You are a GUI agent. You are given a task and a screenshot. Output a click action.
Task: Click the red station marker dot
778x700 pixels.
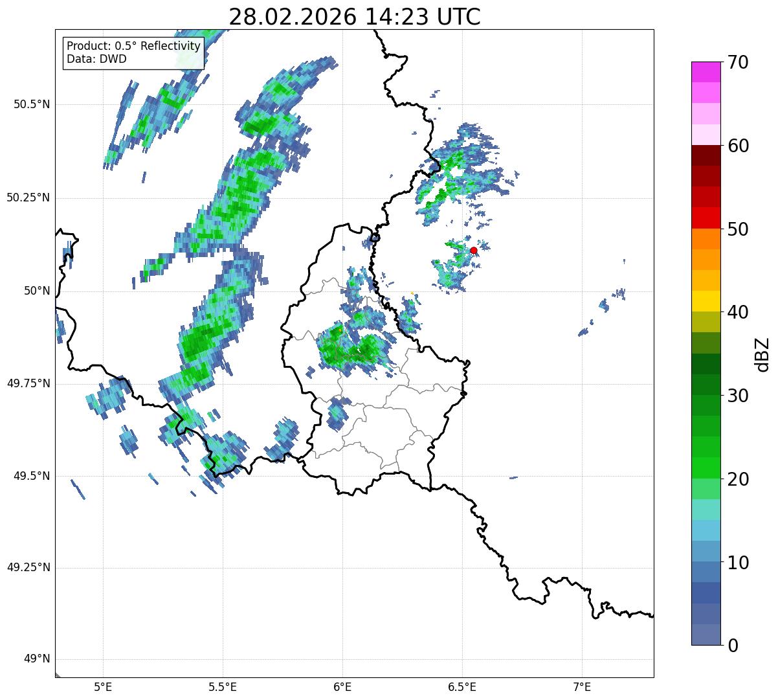click(x=474, y=251)
